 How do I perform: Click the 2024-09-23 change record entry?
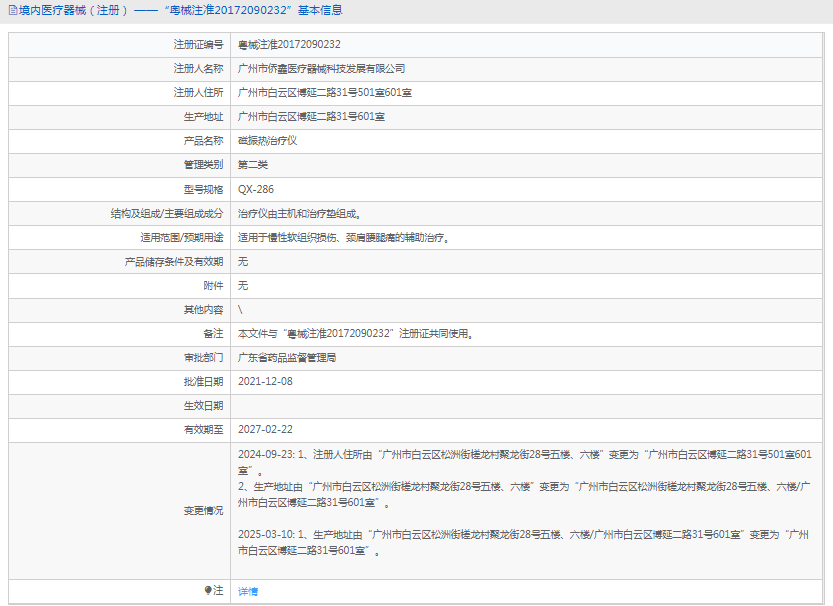(x=525, y=478)
